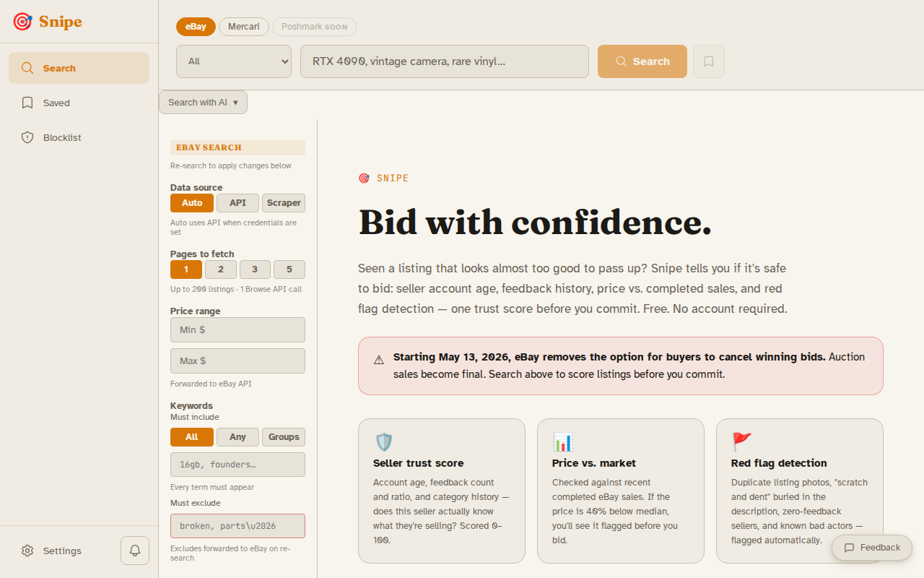Click 'Re-search to apply changes below' text
Screen dimensions: 924x578
231,165
